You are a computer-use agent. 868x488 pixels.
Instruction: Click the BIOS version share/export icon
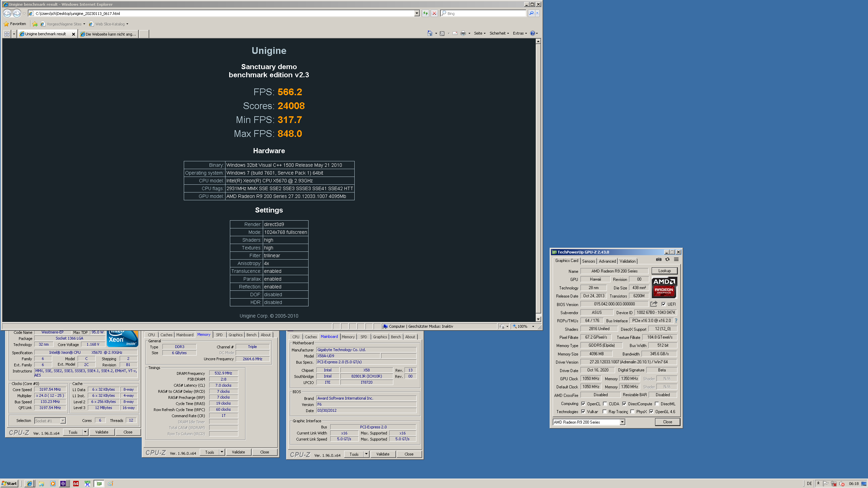pos(654,304)
